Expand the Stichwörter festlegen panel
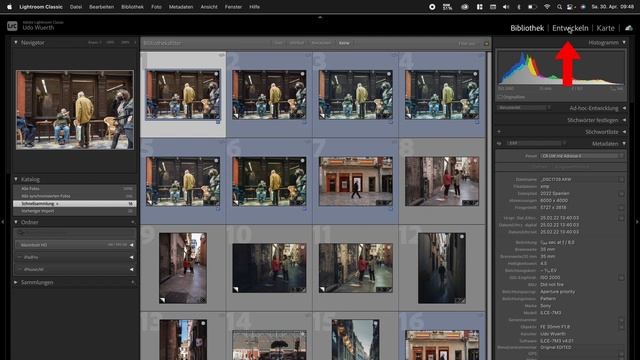 pyautogui.click(x=624, y=120)
